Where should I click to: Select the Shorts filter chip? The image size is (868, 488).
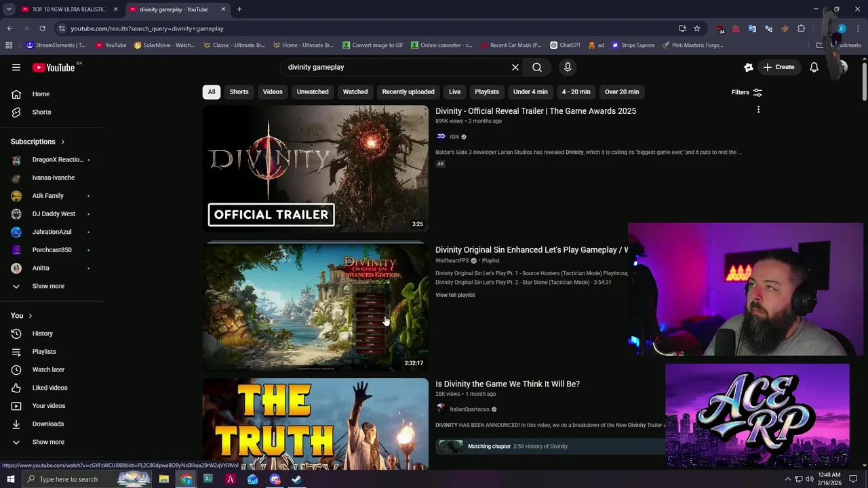tap(239, 91)
